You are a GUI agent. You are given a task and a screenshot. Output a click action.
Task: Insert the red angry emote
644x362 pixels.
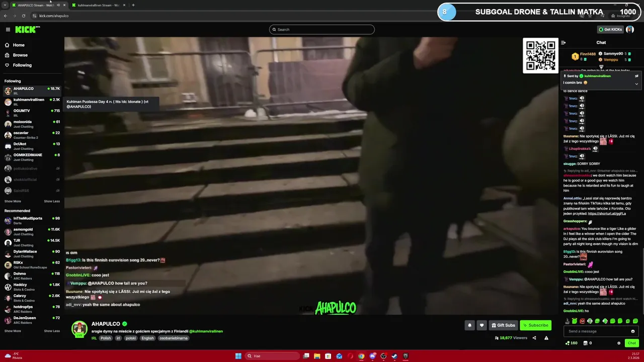[582, 321]
